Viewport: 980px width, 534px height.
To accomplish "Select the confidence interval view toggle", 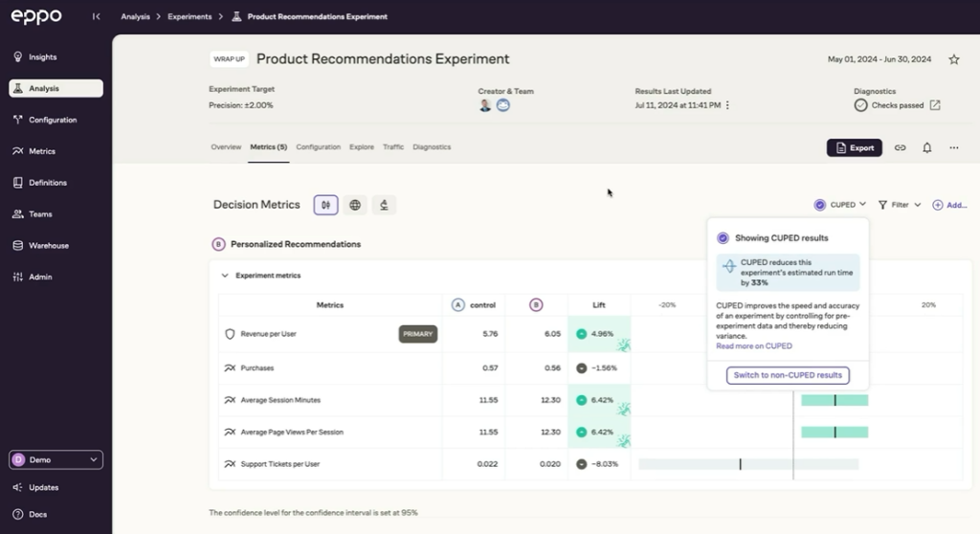I will click(325, 205).
